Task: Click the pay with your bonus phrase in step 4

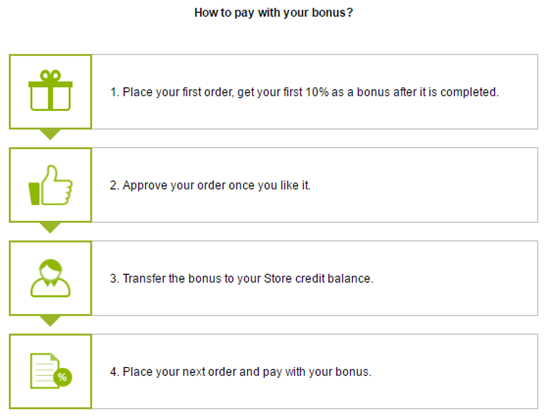Action: (x=317, y=372)
